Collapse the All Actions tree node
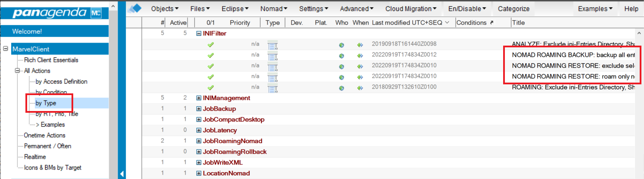The width and height of the screenshot is (644, 179). 18,71
